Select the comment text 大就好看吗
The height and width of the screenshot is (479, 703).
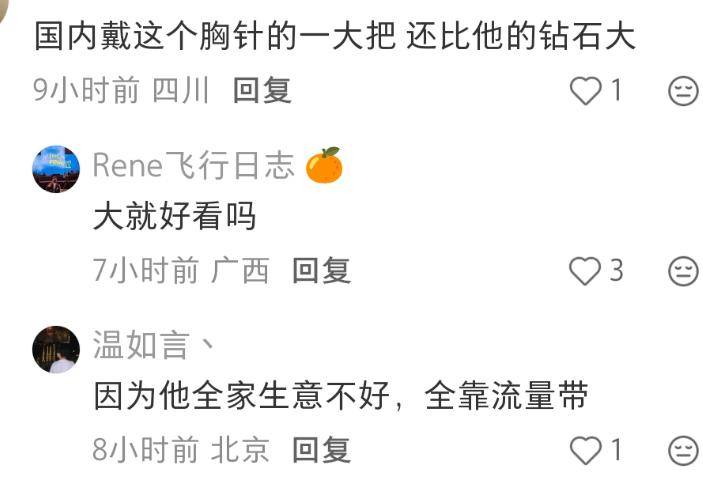click(x=174, y=216)
